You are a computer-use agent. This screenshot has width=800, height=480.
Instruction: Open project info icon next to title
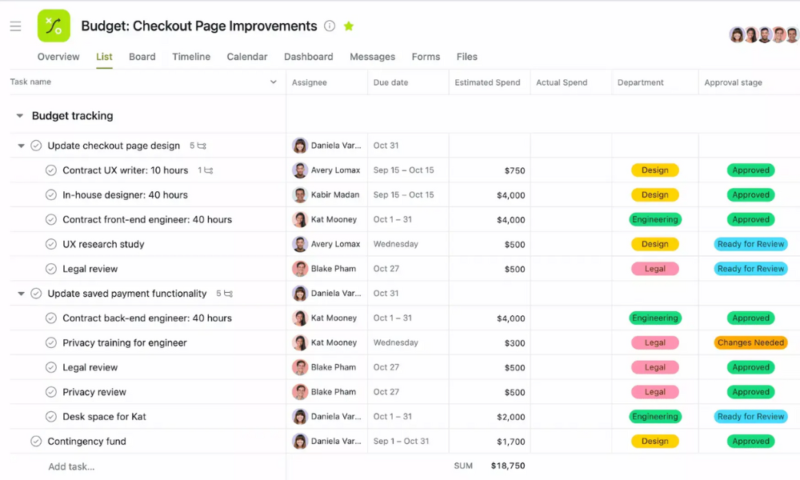pos(330,26)
